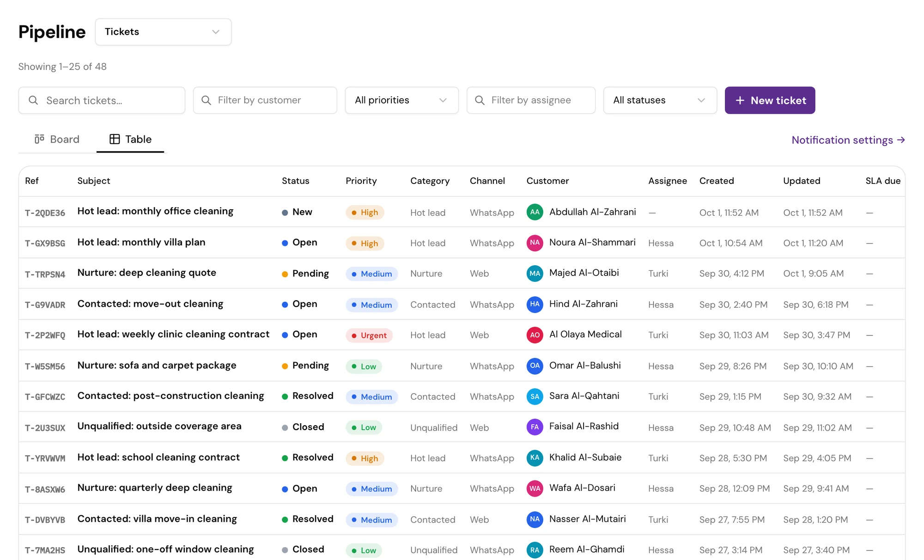This screenshot has width=924, height=560.
Task: Click Majed Al-Otaibi's MA avatar
Action: (535, 273)
